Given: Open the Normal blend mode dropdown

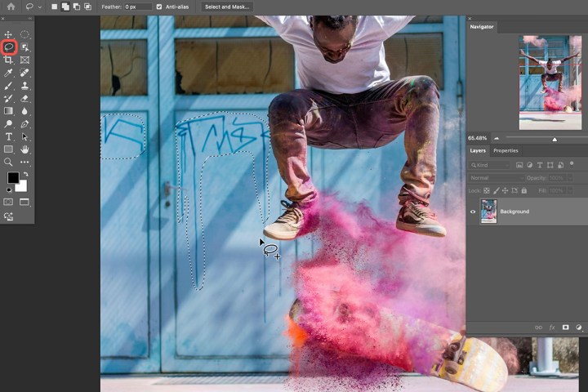Looking at the screenshot, I should [496, 177].
